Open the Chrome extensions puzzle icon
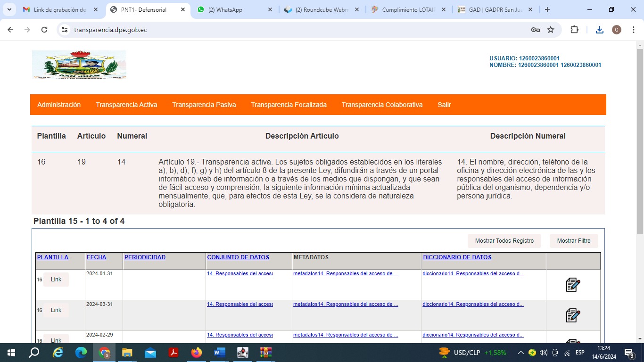Screen dimensions: 644x362 pyautogui.click(x=574, y=30)
